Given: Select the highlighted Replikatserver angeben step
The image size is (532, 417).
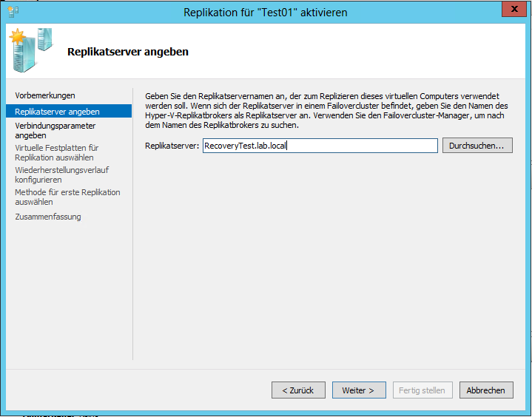Looking at the screenshot, I should tap(57, 112).
